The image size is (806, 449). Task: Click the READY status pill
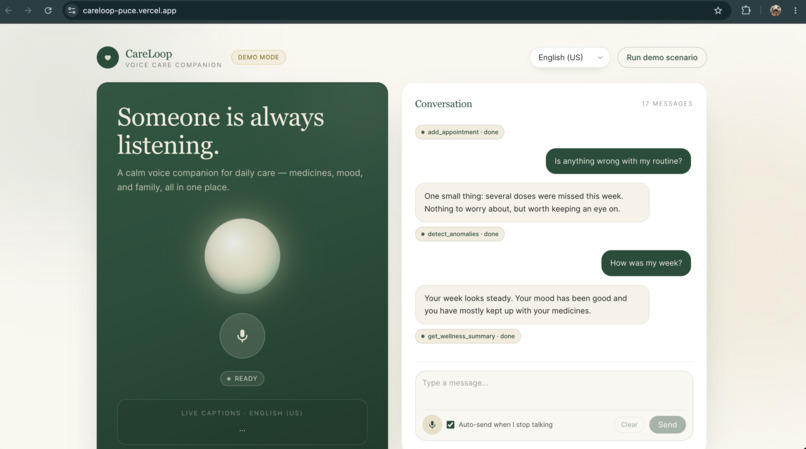(x=242, y=379)
